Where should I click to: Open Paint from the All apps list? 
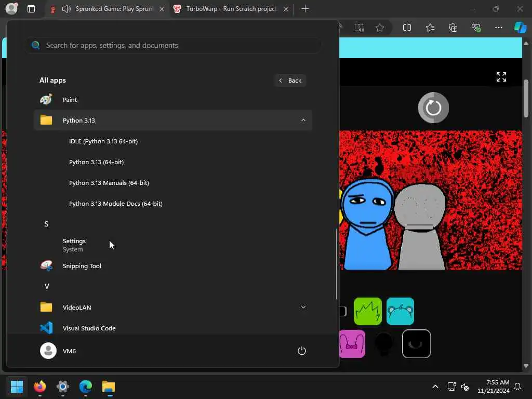tap(172, 100)
